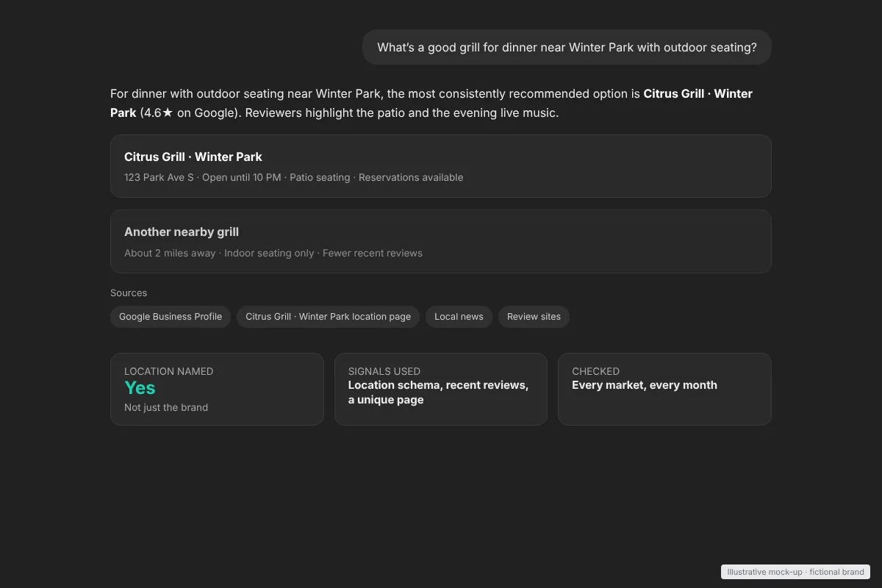Click the green Yes value

pos(140,387)
